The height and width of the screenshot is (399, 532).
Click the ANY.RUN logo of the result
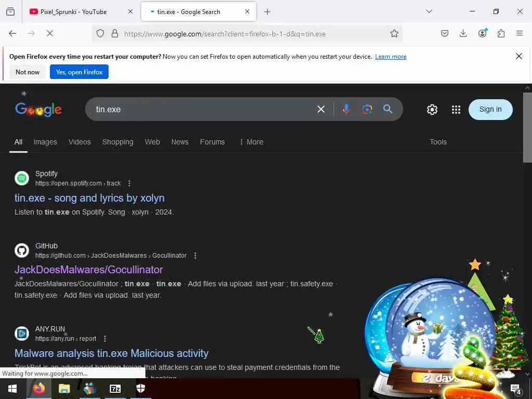[x=22, y=334]
